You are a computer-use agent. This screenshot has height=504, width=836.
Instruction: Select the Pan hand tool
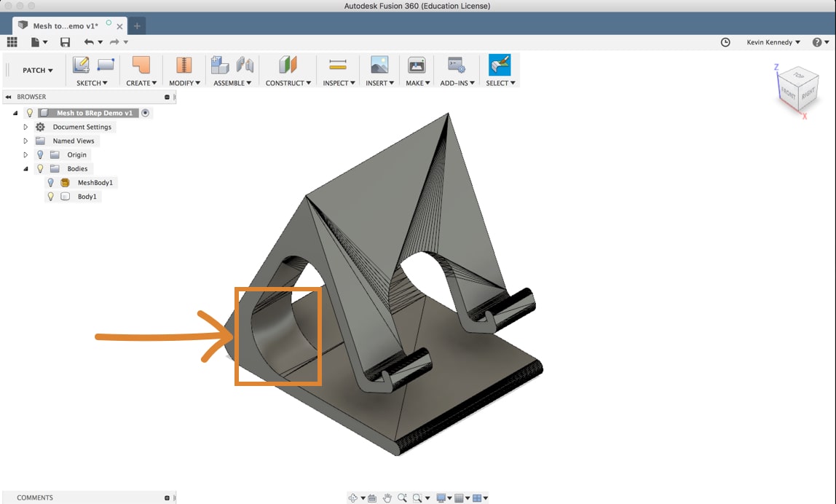tap(387, 497)
